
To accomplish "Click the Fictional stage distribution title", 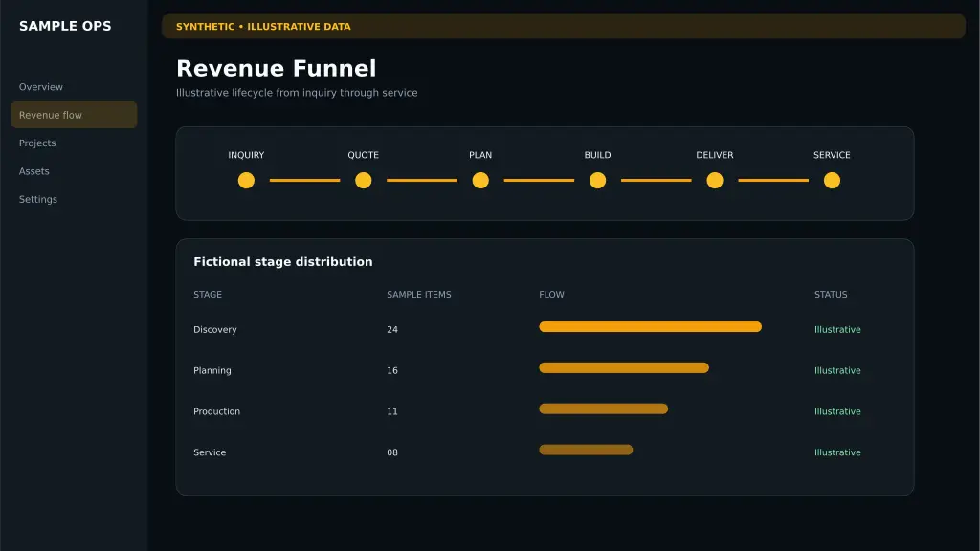I will coord(282,262).
